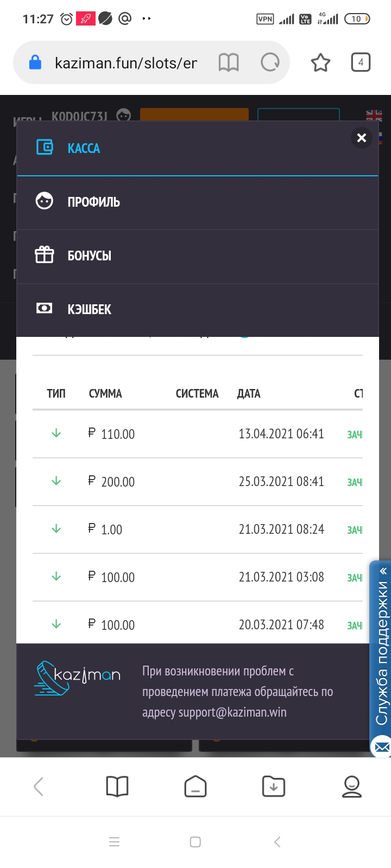Open the browser tabs counter

[361, 62]
